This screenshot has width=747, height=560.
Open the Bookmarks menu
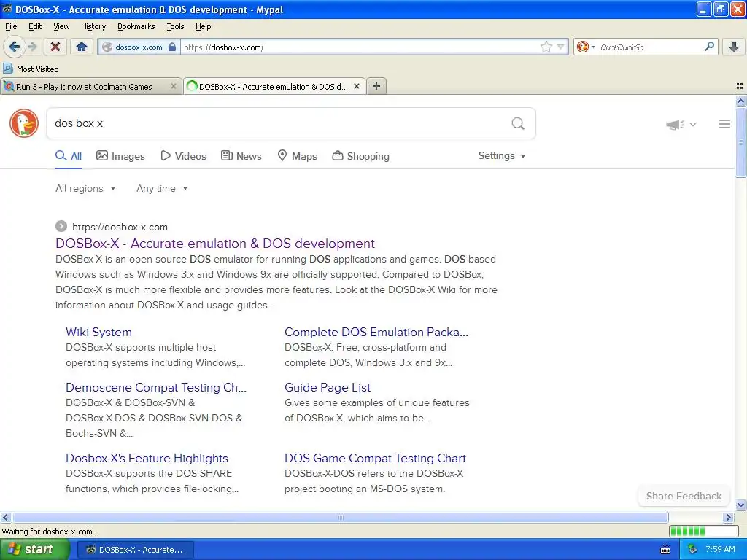tap(136, 26)
